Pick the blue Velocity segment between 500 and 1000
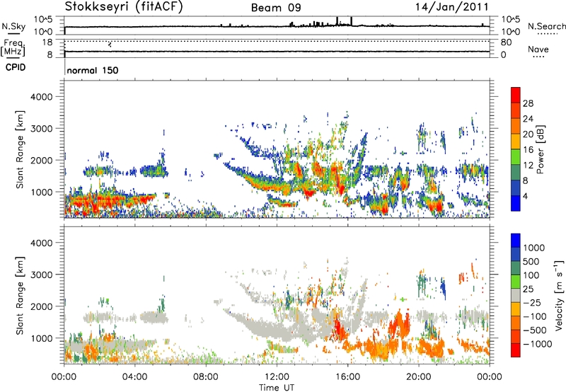The width and height of the screenshot is (566, 392). click(516, 255)
